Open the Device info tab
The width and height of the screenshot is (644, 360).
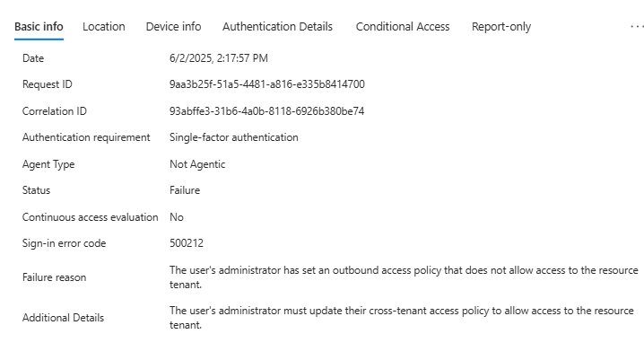(174, 27)
